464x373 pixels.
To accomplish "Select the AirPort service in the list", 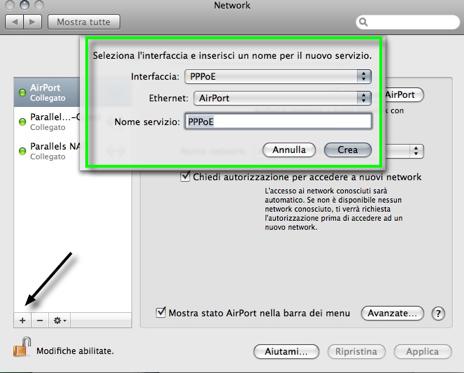I will coord(47,92).
